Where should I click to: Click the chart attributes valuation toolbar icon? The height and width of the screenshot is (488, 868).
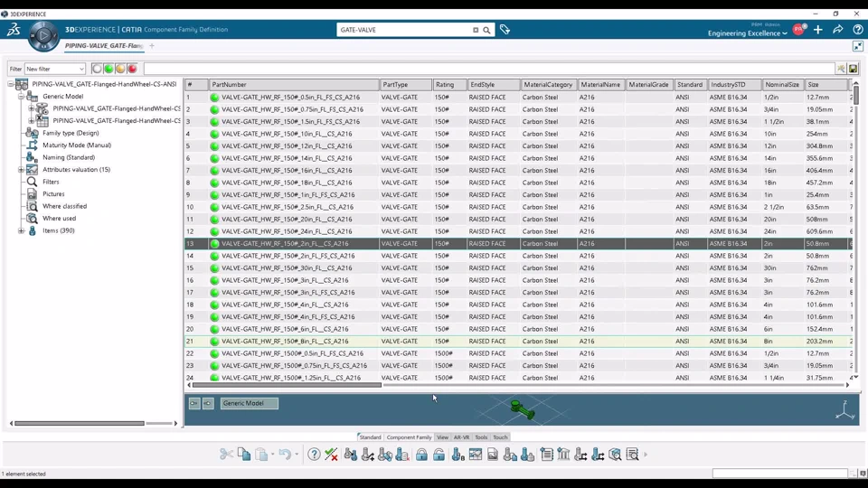coord(476,455)
